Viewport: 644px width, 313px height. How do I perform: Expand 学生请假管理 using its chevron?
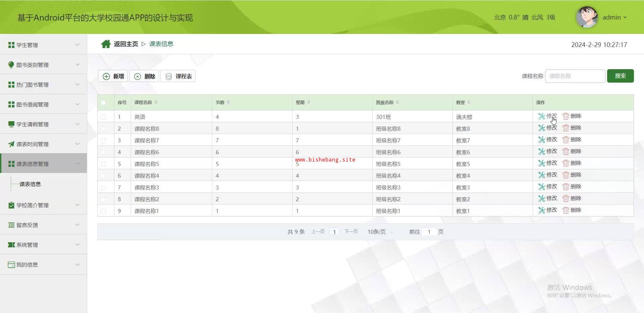click(x=77, y=124)
